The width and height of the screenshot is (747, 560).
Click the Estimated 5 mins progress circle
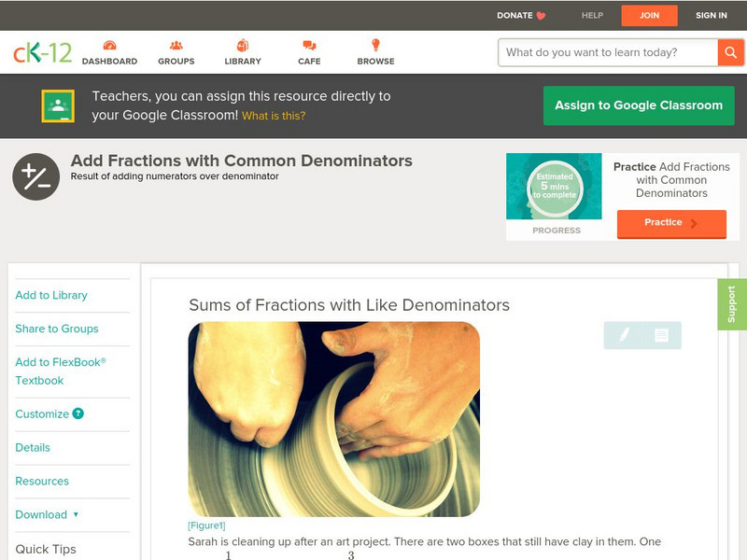pyautogui.click(x=555, y=186)
